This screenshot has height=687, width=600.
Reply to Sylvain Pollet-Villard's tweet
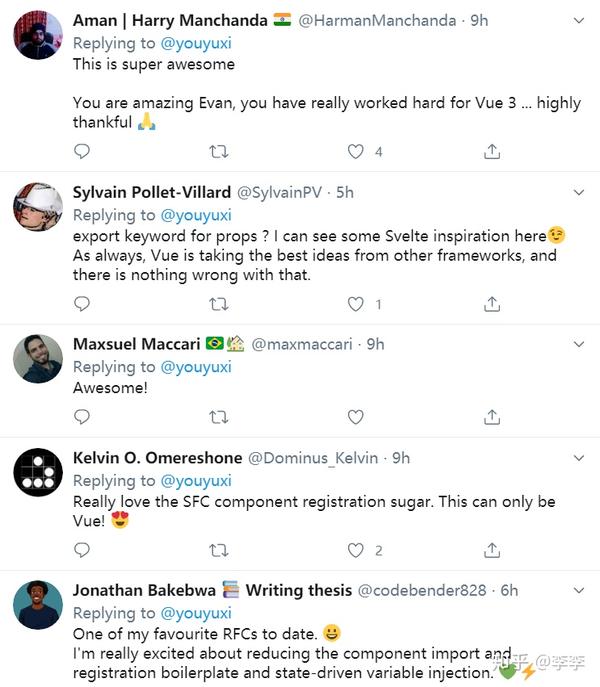coord(82,303)
